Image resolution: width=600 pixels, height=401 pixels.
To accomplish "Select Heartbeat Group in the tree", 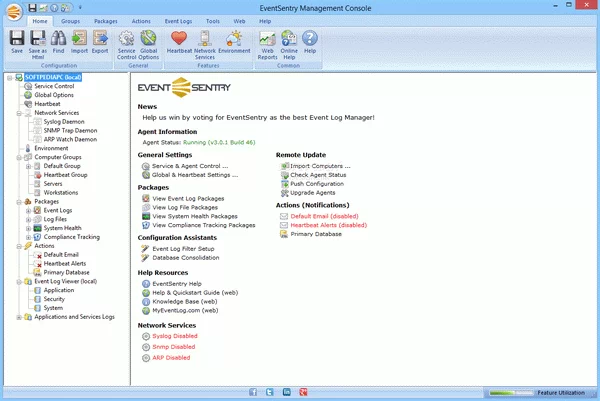I will [x=65, y=175].
